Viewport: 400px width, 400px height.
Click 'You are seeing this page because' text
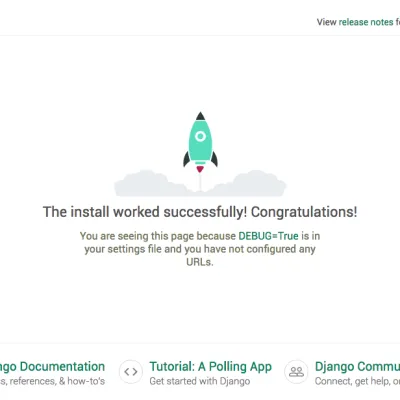tap(158, 236)
